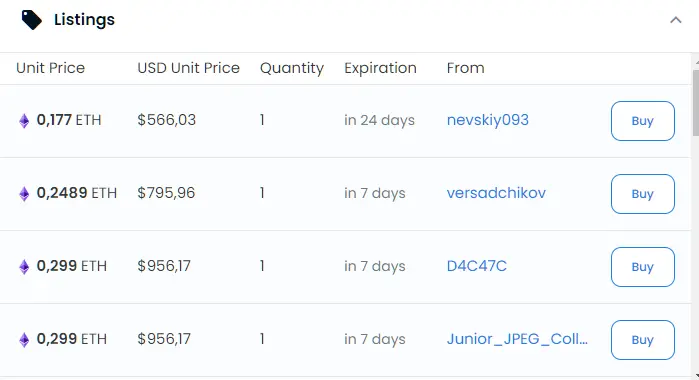Collapse the Listings section chevron
The image size is (699, 380).
(x=676, y=20)
